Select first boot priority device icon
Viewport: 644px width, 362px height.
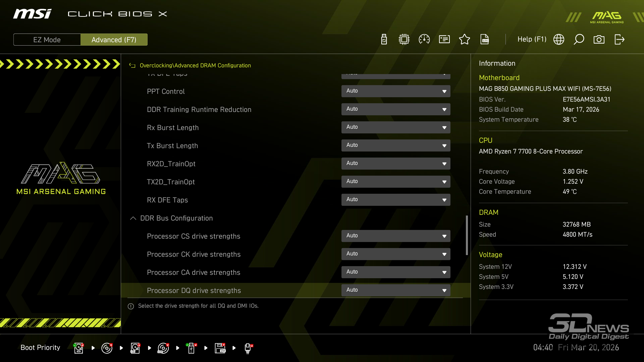coord(78,348)
